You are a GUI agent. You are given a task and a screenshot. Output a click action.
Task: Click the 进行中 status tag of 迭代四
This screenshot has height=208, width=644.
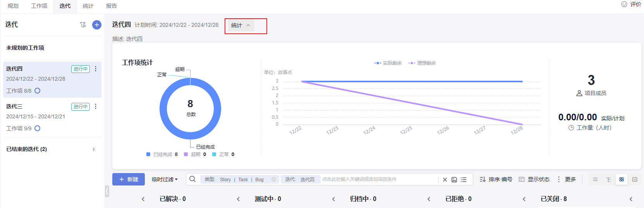(x=81, y=69)
